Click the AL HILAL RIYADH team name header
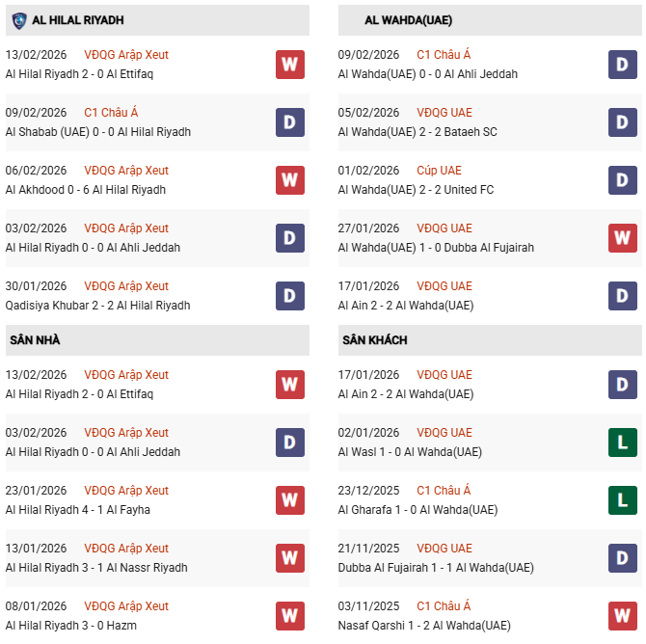Screen dimensions: 646x644 click(x=77, y=20)
